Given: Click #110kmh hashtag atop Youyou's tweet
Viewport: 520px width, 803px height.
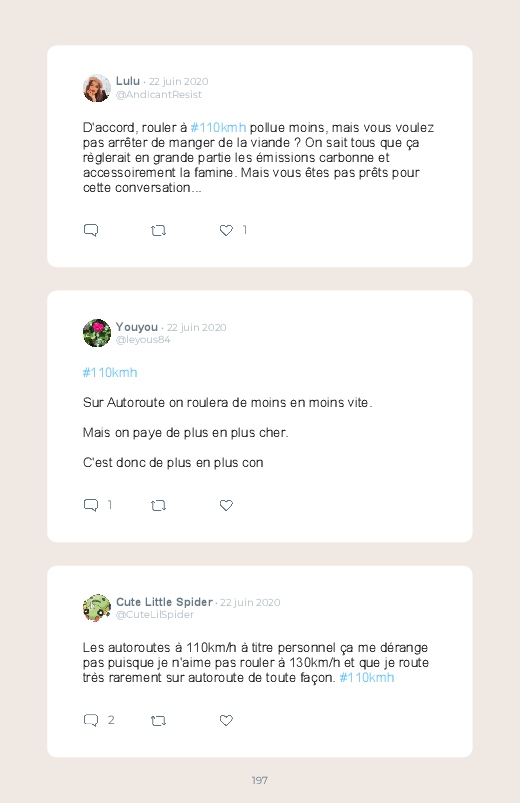Looking at the screenshot, I should [x=110, y=372].
